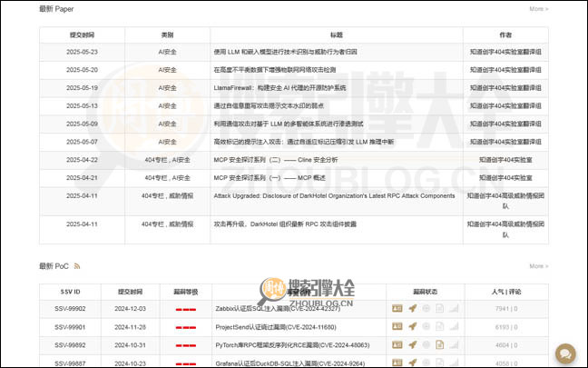Click the document icon in SSV-99901 row
The image size is (588, 368).
(x=439, y=326)
